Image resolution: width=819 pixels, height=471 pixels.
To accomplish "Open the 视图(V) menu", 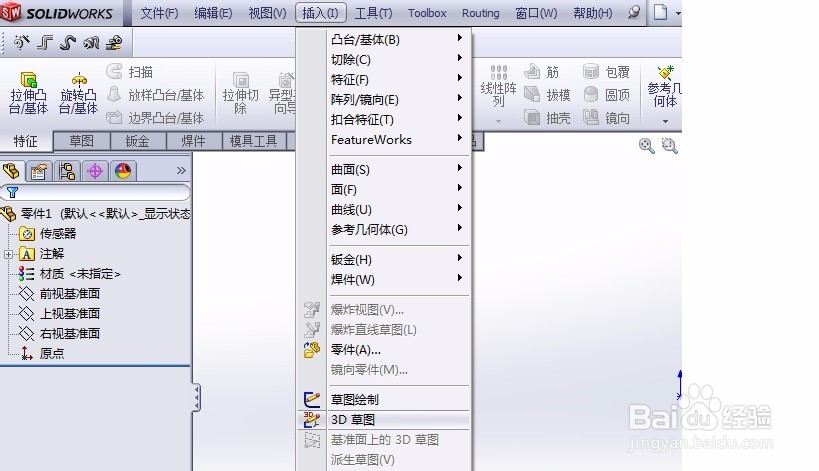I will (267, 13).
